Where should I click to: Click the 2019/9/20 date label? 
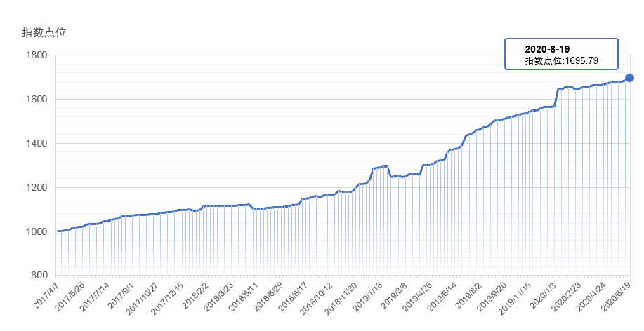tap(490, 296)
